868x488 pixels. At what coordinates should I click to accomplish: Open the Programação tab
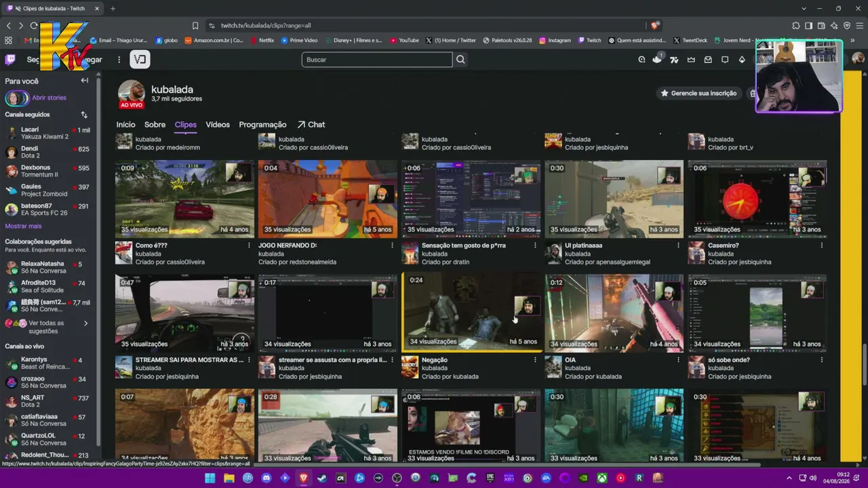[262, 125]
